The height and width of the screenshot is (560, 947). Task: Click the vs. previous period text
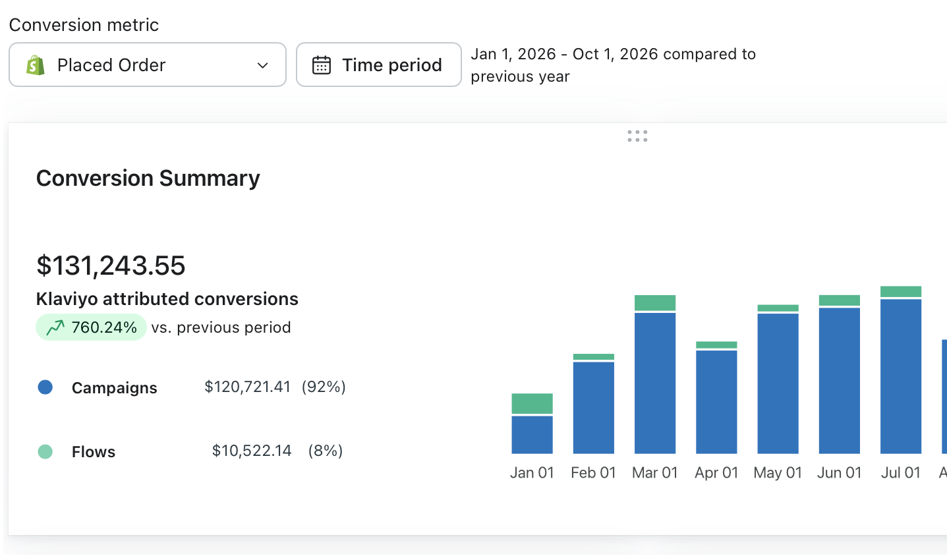pos(221,327)
